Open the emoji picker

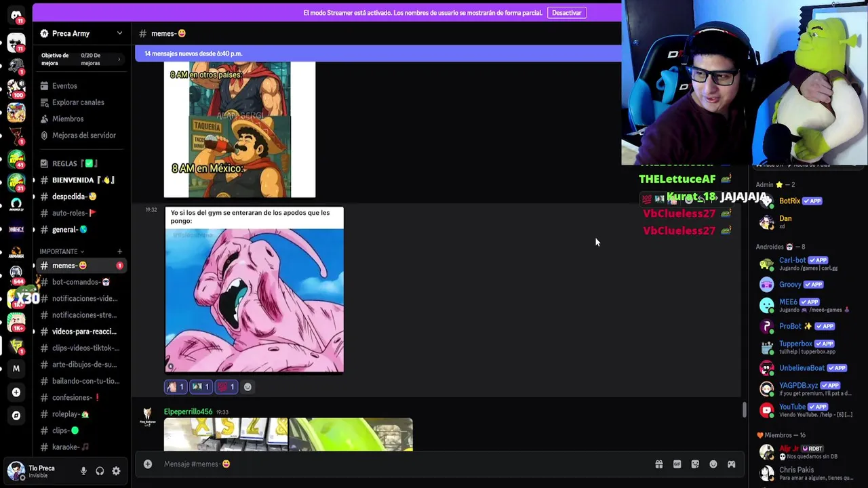[713, 464]
